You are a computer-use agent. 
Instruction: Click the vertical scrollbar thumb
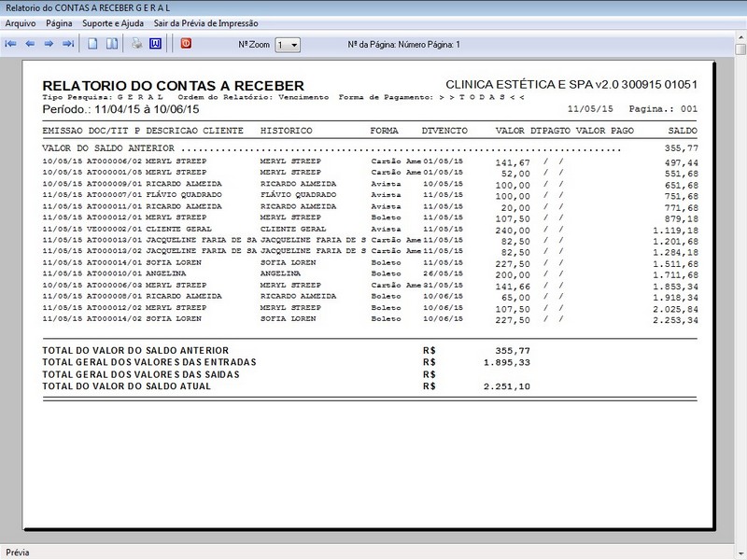(740, 49)
